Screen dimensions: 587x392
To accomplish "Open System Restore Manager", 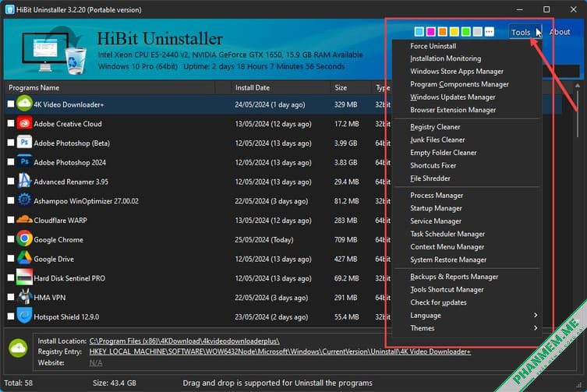I will [x=467, y=260].
